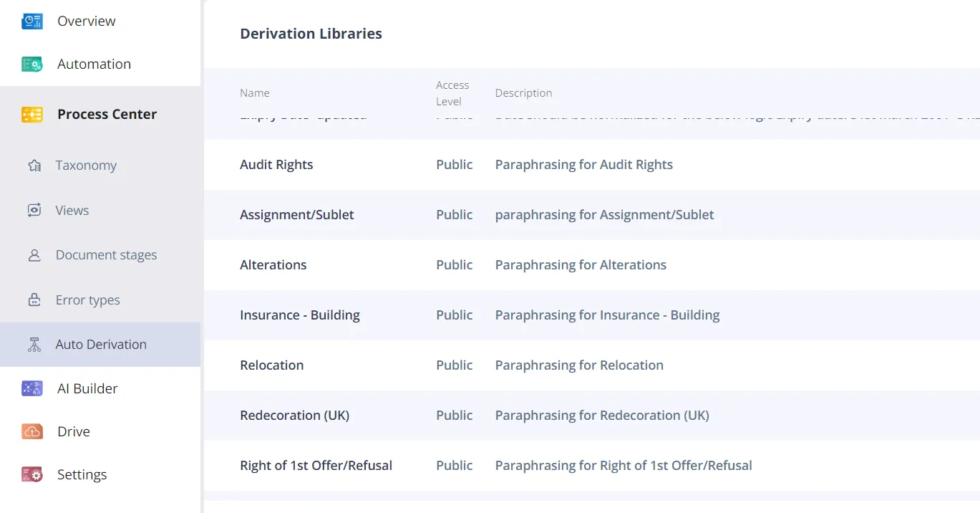The height and width of the screenshot is (513, 980).
Task: Sort by the Access Level column header
Action: 452,93
